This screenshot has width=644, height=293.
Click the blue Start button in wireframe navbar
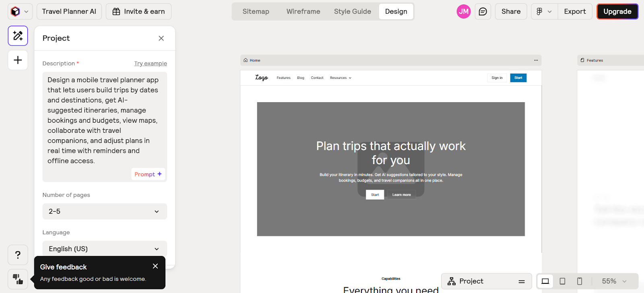(x=518, y=78)
